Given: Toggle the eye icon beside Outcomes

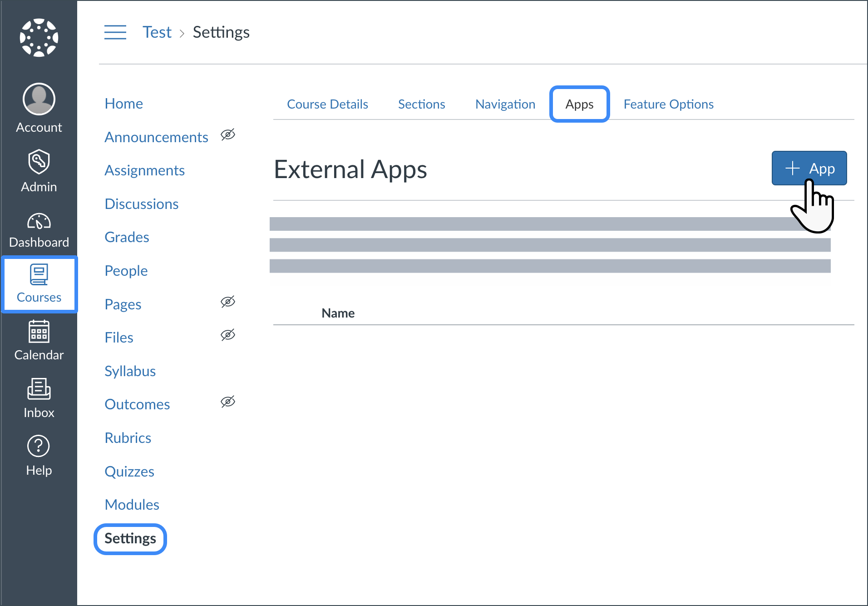Looking at the screenshot, I should click(228, 402).
